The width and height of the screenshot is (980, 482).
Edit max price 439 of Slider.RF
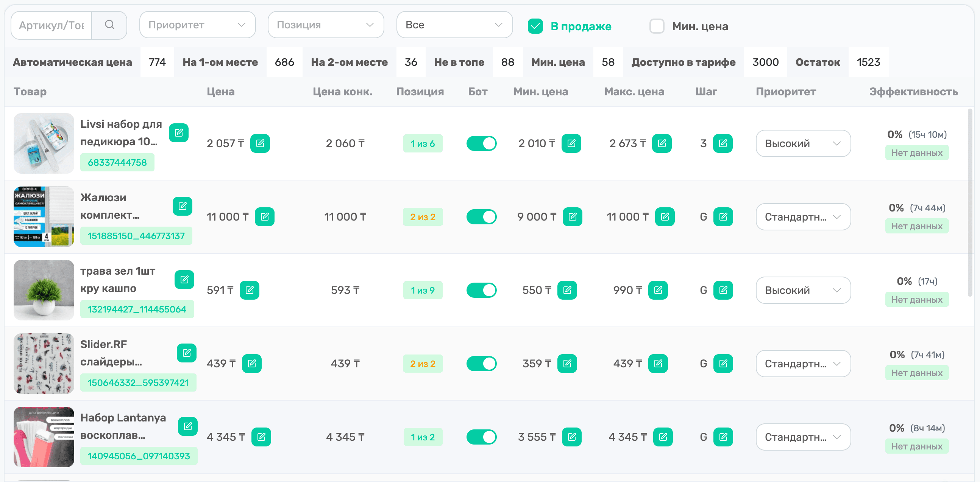point(658,364)
